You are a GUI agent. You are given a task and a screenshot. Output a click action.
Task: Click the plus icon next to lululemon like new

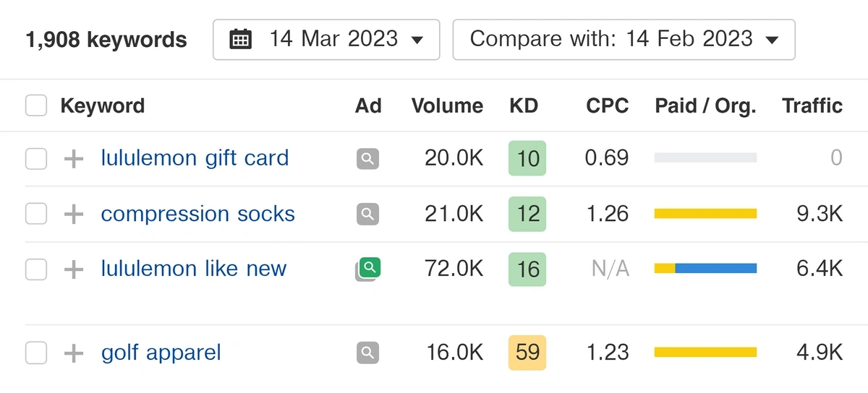click(74, 269)
